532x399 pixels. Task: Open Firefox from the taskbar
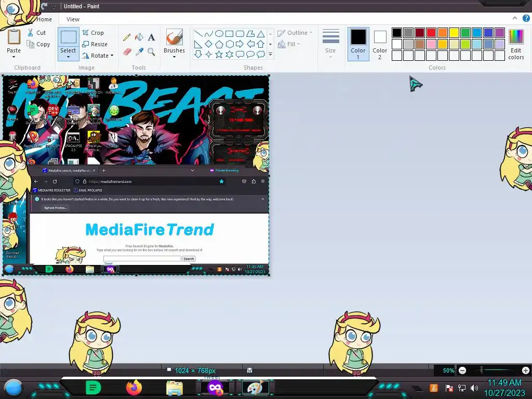point(134,388)
